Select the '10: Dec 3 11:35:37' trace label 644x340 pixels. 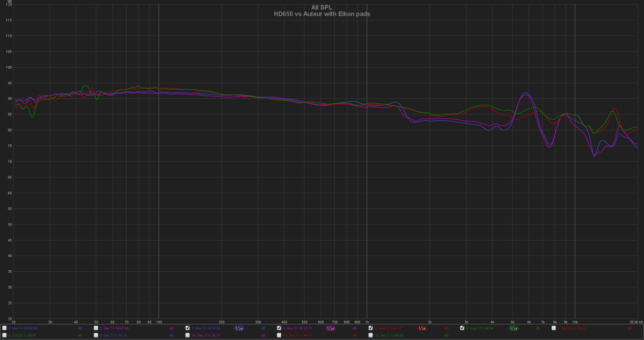pos(206,335)
